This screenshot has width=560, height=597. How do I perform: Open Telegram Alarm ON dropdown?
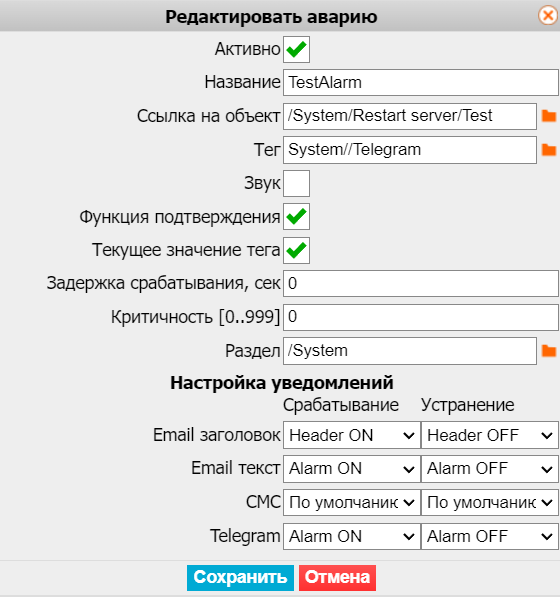(x=351, y=536)
